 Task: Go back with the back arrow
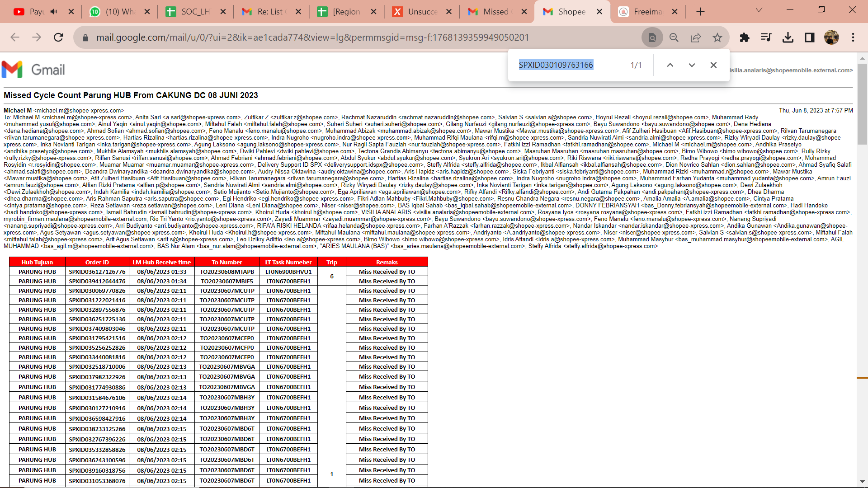(x=15, y=38)
